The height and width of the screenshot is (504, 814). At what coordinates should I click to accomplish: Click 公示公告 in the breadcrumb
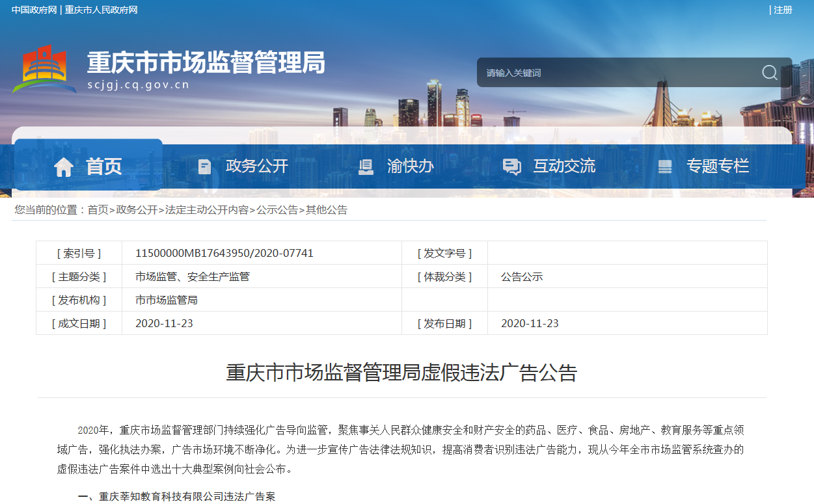277,210
